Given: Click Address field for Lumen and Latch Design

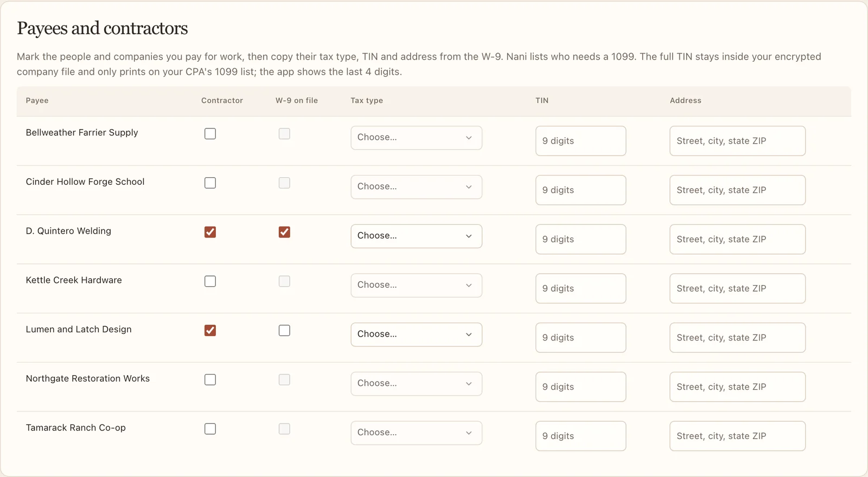Looking at the screenshot, I should (737, 338).
